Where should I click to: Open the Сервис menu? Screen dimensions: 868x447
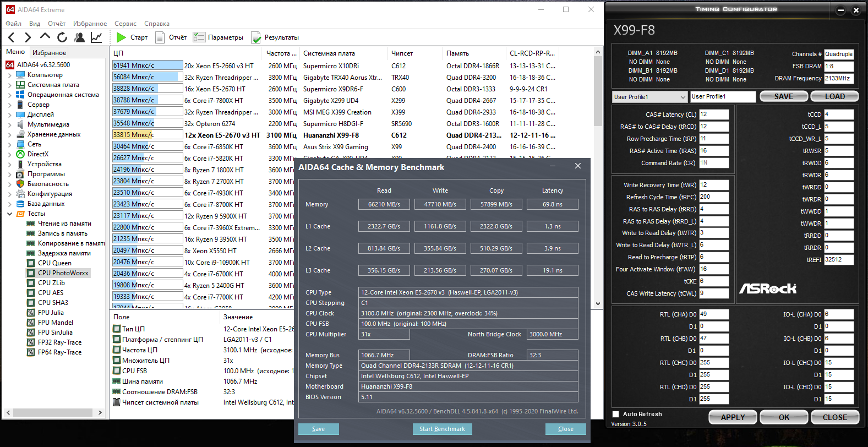point(125,24)
